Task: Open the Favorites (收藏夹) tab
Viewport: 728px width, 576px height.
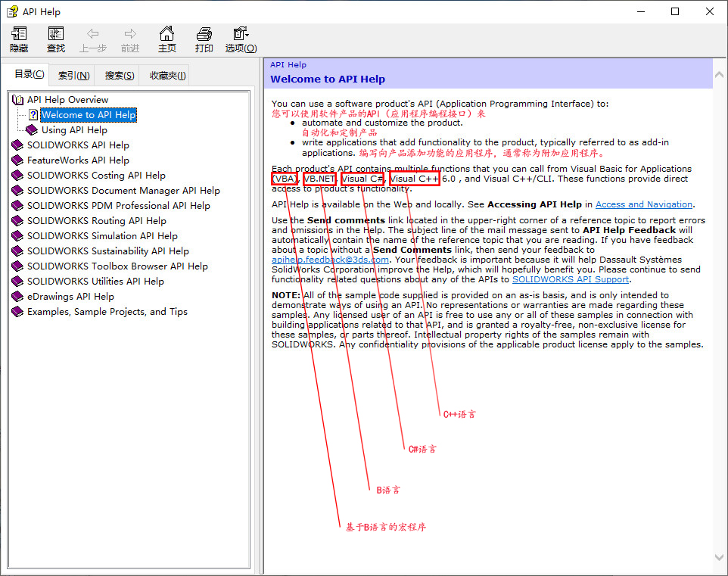Action: tap(167, 75)
